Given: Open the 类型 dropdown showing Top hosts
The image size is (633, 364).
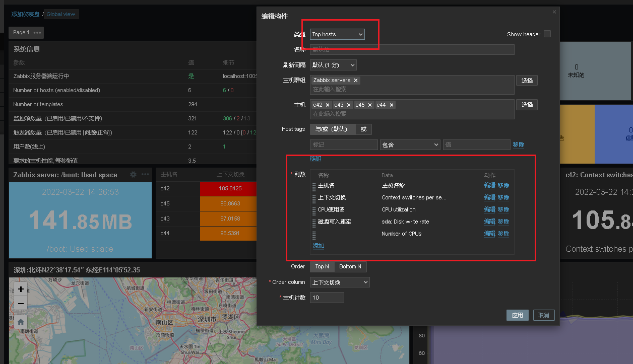Looking at the screenshot, I should coord(337,34).
